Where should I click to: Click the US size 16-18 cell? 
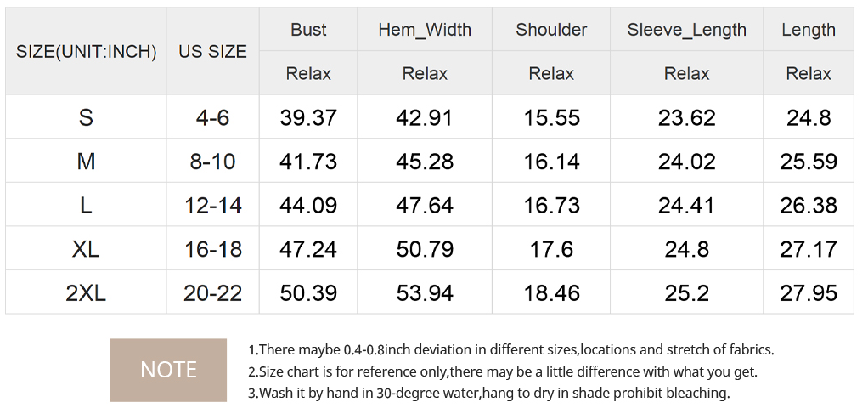212,249
